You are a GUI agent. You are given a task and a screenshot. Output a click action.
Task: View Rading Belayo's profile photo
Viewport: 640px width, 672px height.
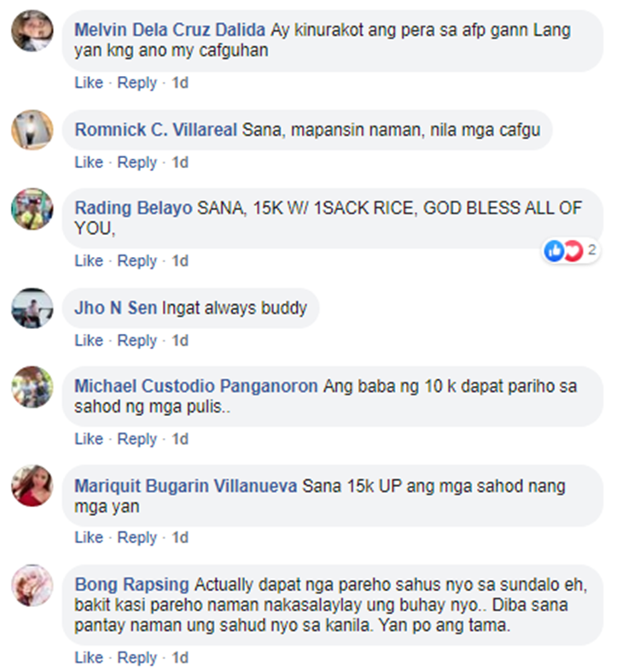pyautogui.click(x=32, y=208)
